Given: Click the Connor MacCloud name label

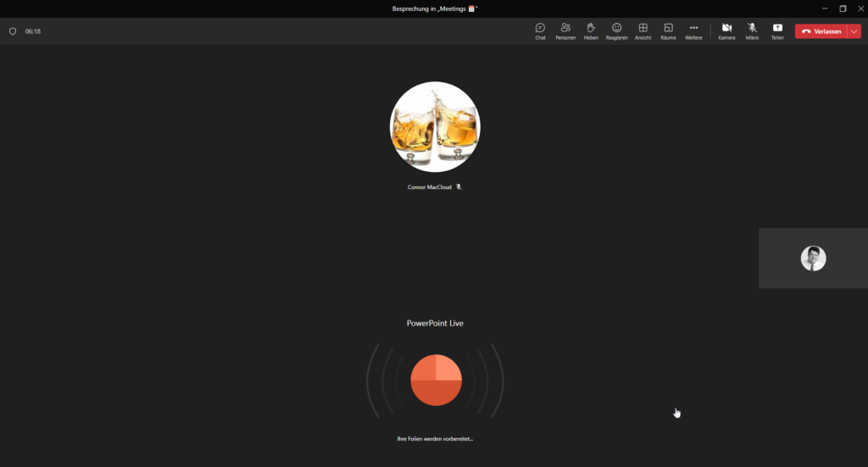Looking at the screenshot, I should 430,187.
